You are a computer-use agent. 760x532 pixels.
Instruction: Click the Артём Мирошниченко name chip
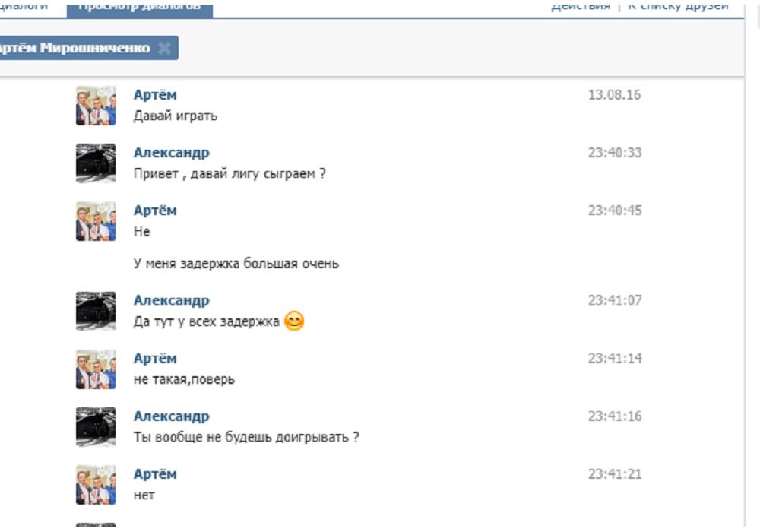[74, 49]
